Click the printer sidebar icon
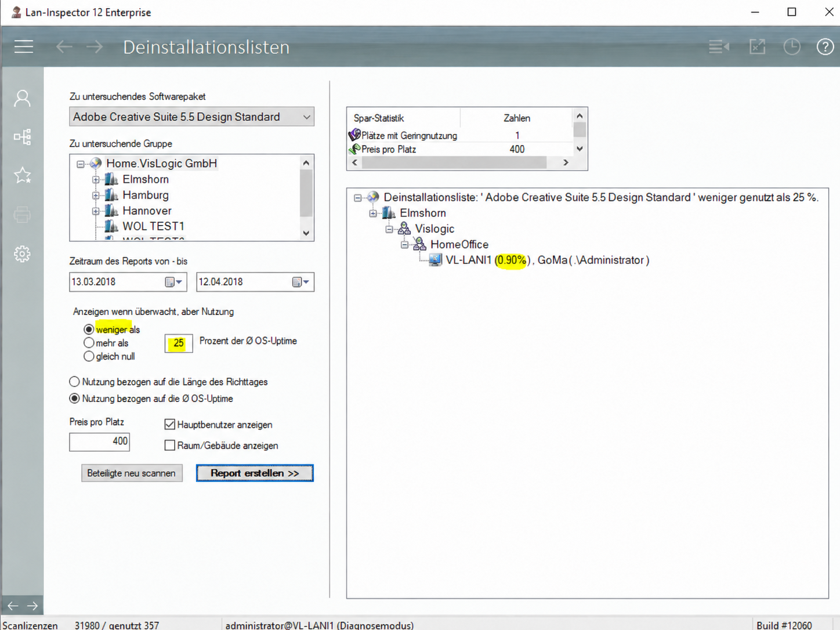Screen dimensions: 840x630 click(x=23, y=215)
